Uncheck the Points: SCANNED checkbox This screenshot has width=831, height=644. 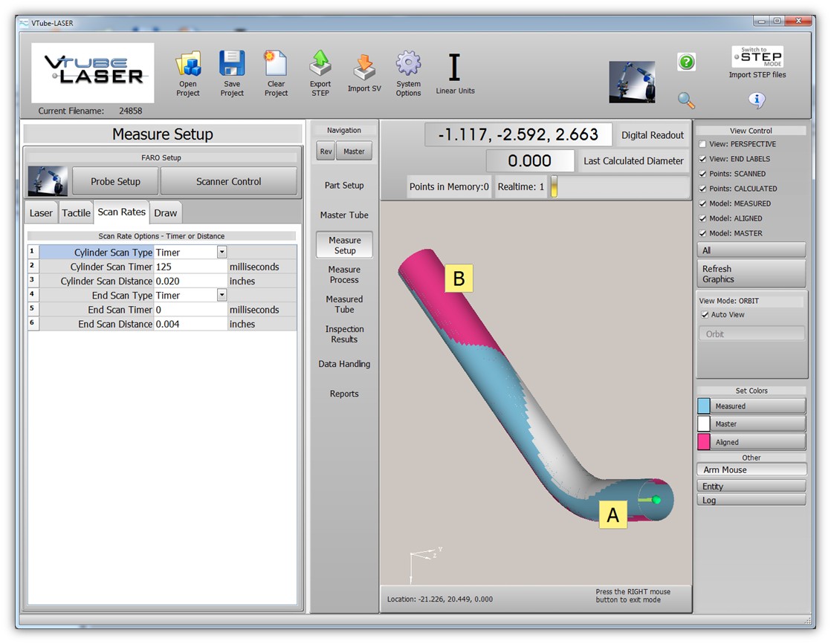pyautogui.click(x=703, y=174)
